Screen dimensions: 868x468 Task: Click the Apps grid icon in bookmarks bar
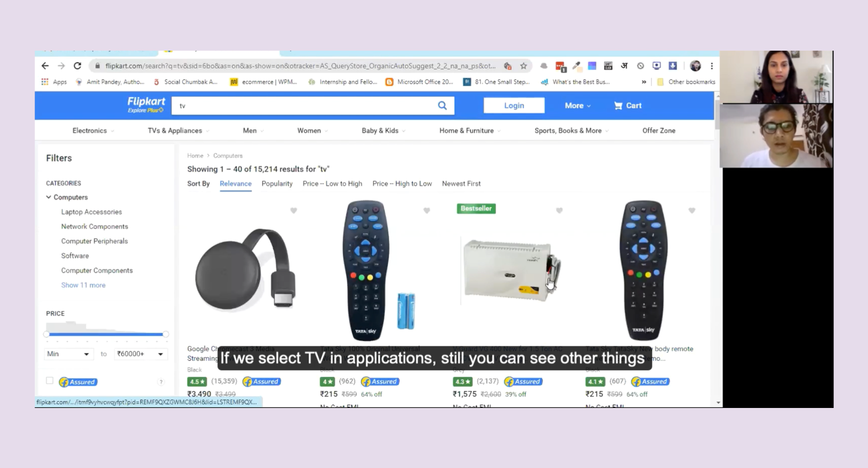click(x=45, y=82)
